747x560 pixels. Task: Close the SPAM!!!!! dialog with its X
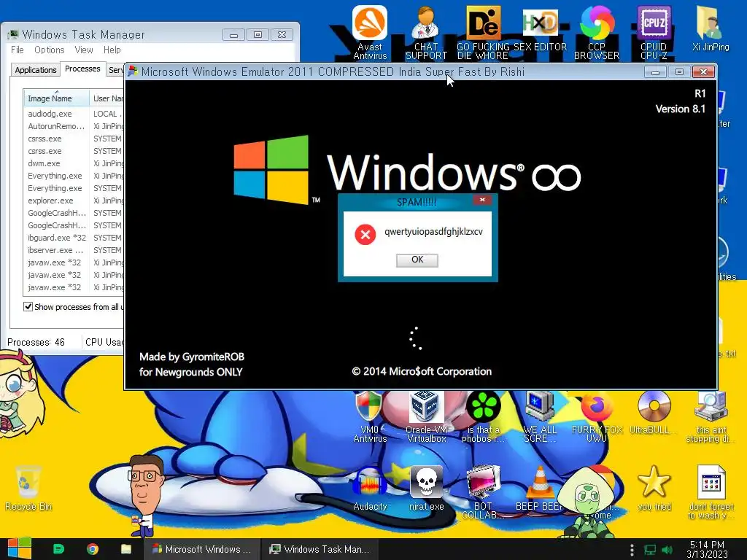click(482, 200)
